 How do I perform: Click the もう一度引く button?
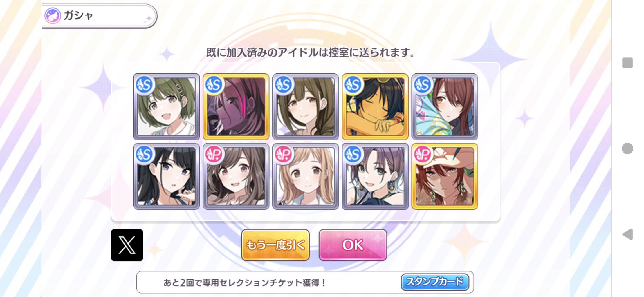click(275, 245)
